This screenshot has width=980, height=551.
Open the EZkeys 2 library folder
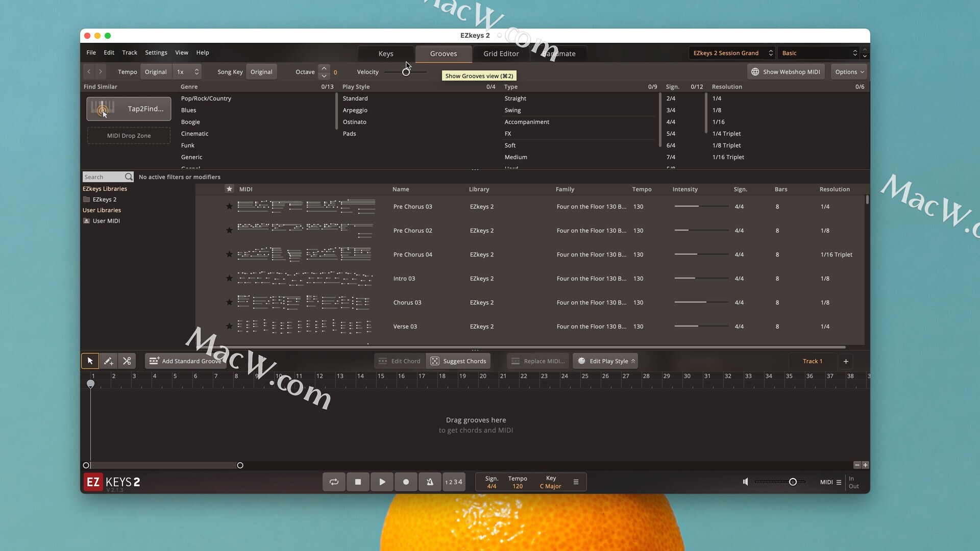(104, 199)
